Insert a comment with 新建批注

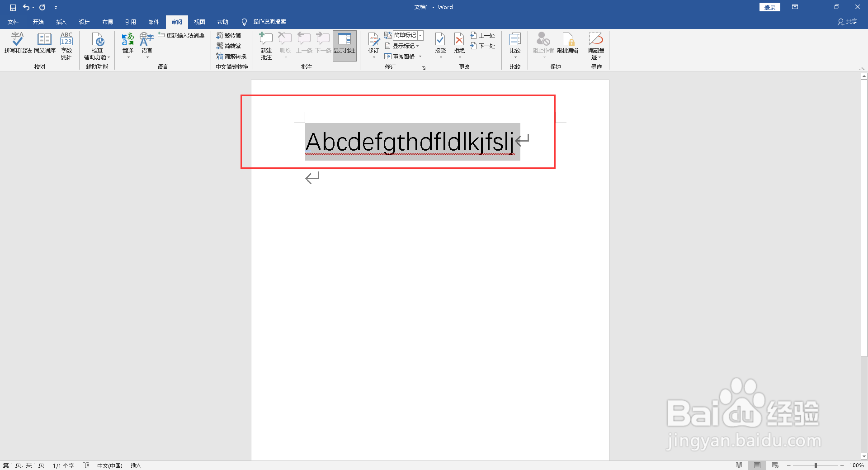pyautogui.click(x=266, y=46)
